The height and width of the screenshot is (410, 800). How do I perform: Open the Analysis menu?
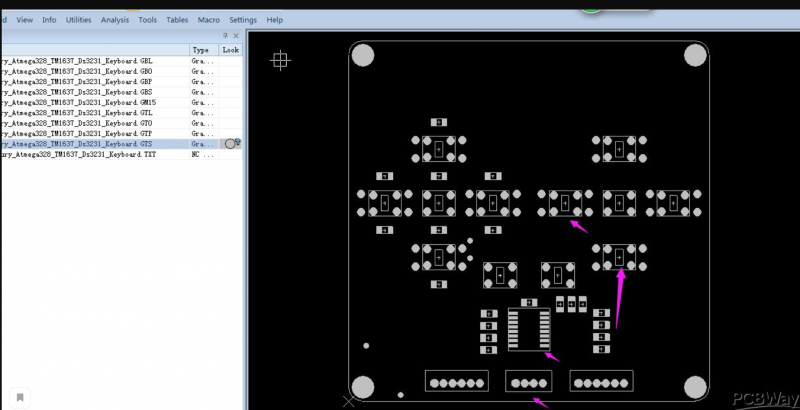[115, 20]
